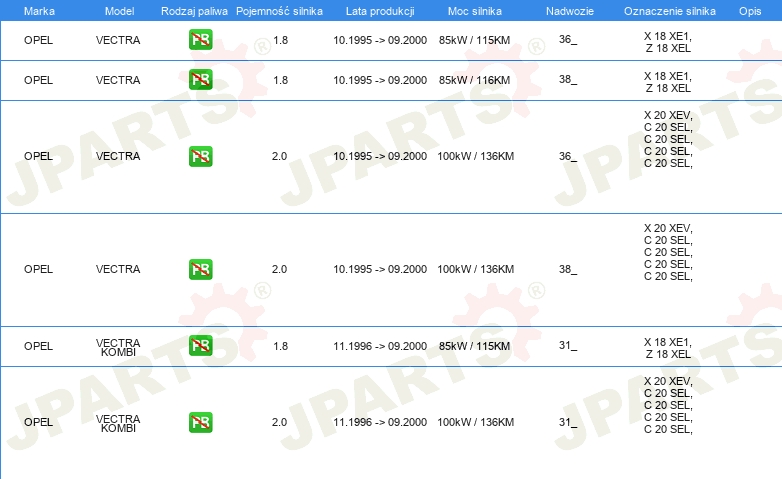Click petrol fuel icon in Vectra 2.0 36_ row
This screenshot has width=782, height=479.
200,156
